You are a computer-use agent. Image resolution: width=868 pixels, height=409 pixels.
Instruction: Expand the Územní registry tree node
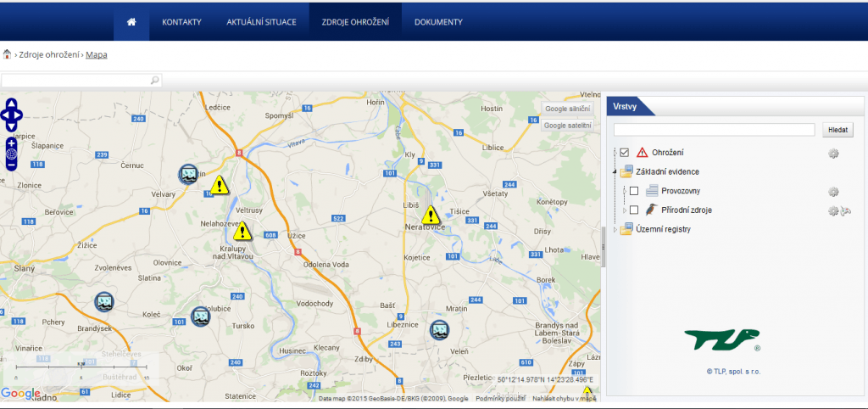tap(616, 229)
